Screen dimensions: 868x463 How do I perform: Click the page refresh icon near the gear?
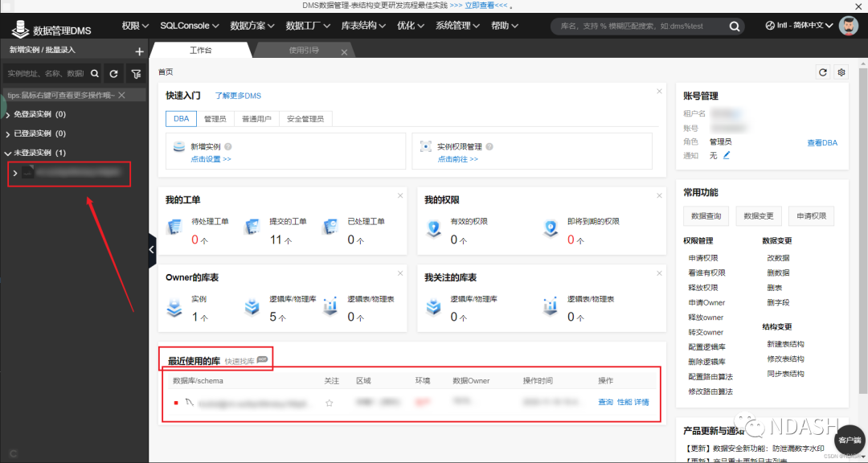(822, 72)
